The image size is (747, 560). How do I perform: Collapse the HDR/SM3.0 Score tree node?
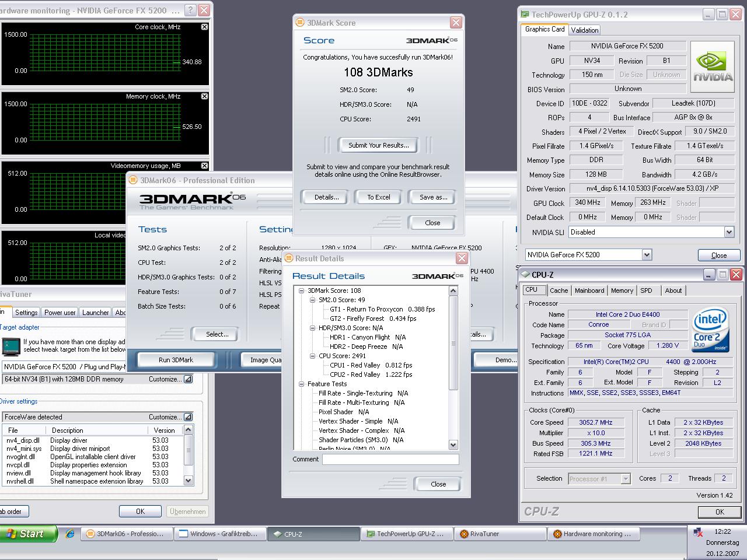[x=313, y=328]
